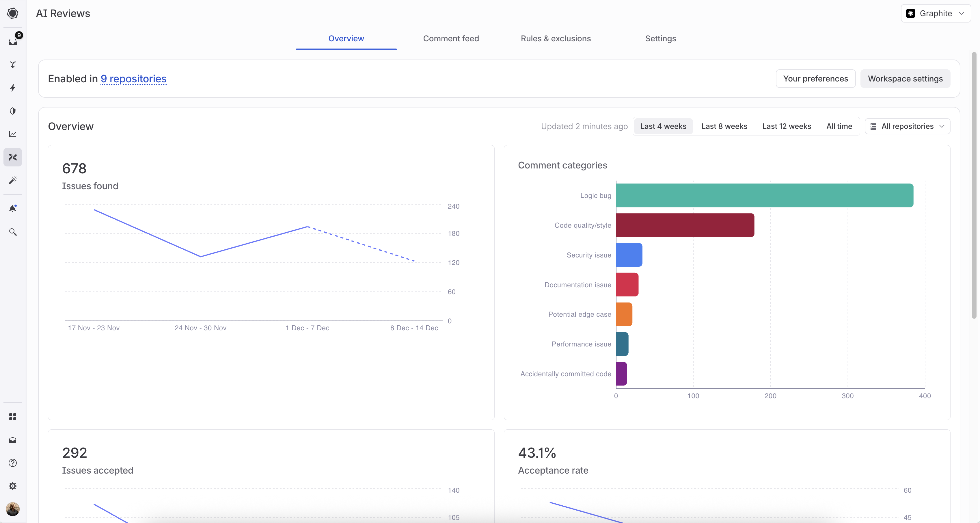Open the help question mark icon
Screen dimensions: 980x523
coord(13,463)
